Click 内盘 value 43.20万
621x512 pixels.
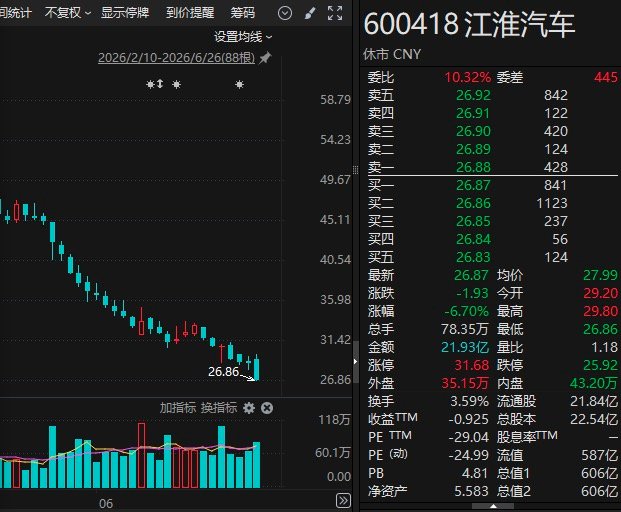coord(594,383)
